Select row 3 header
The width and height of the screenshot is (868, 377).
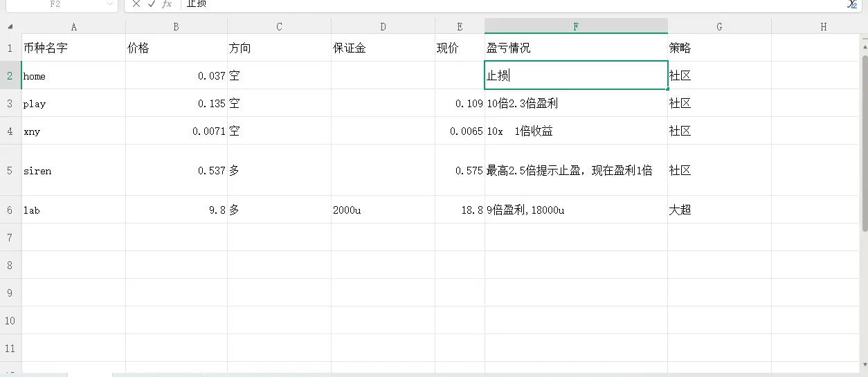pyautogui.click(x=10, y=103)
